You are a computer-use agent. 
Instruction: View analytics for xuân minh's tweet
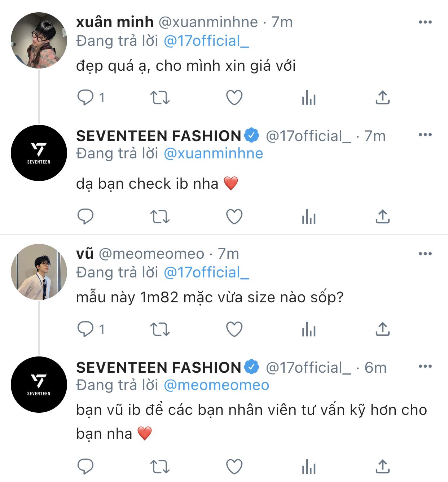(309, 97)
